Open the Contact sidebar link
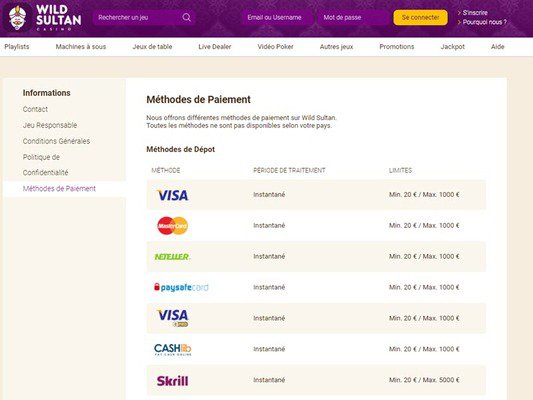 pyautogui.click(x=35, y=109)
